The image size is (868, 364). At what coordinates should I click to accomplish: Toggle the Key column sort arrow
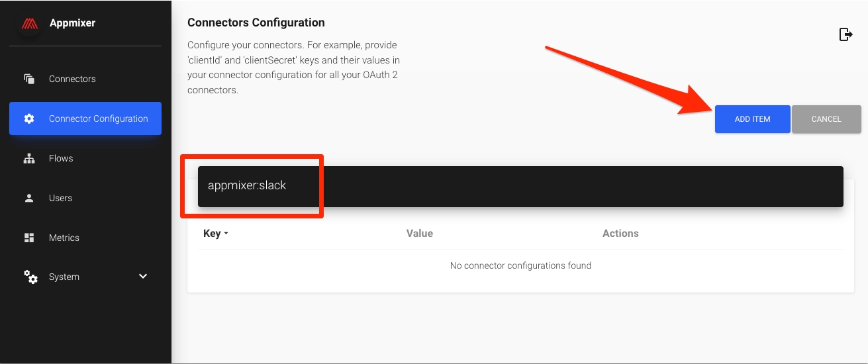(226, 234)
